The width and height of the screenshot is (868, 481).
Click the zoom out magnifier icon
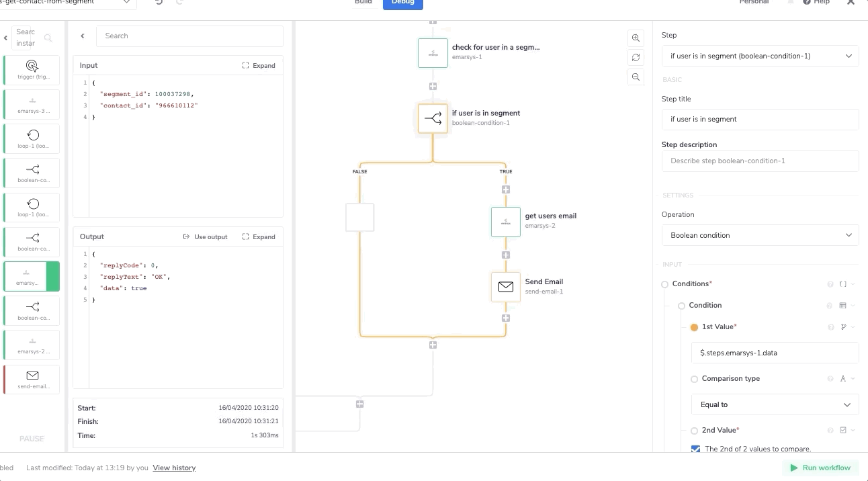(636, 77)
